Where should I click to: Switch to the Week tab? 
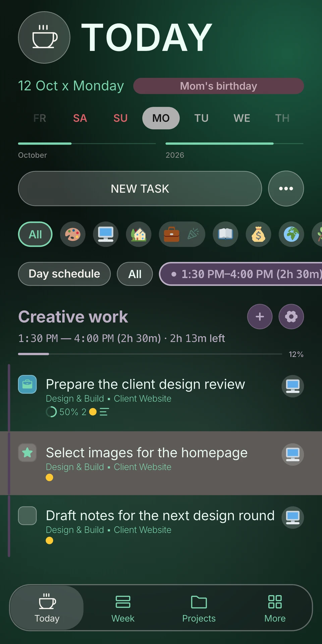(x=123, y=608)
